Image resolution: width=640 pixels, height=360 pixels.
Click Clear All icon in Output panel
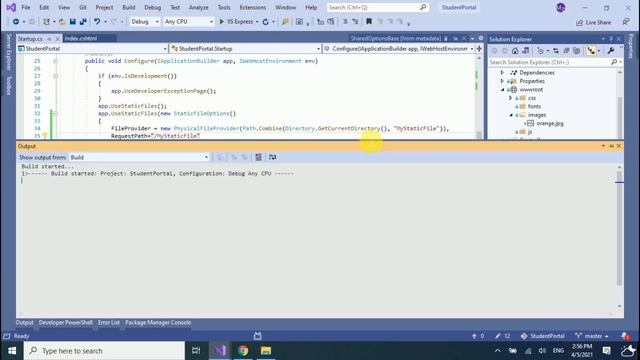tap(258, 157)
